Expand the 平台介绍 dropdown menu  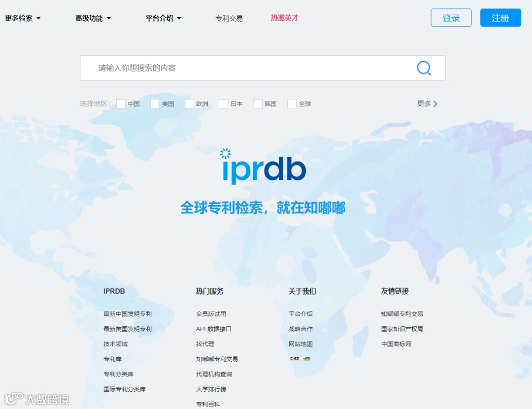click(163, 18)
